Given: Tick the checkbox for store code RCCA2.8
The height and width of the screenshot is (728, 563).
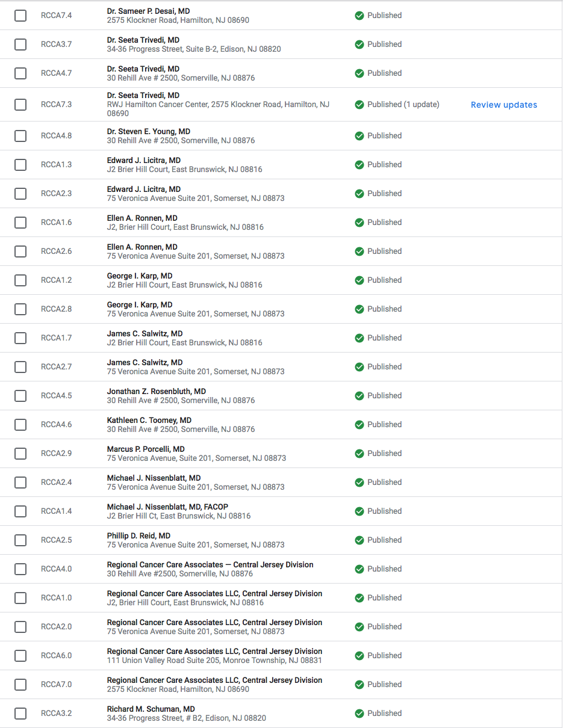Looking at the screenshot, I should click(x=20, y=309).
